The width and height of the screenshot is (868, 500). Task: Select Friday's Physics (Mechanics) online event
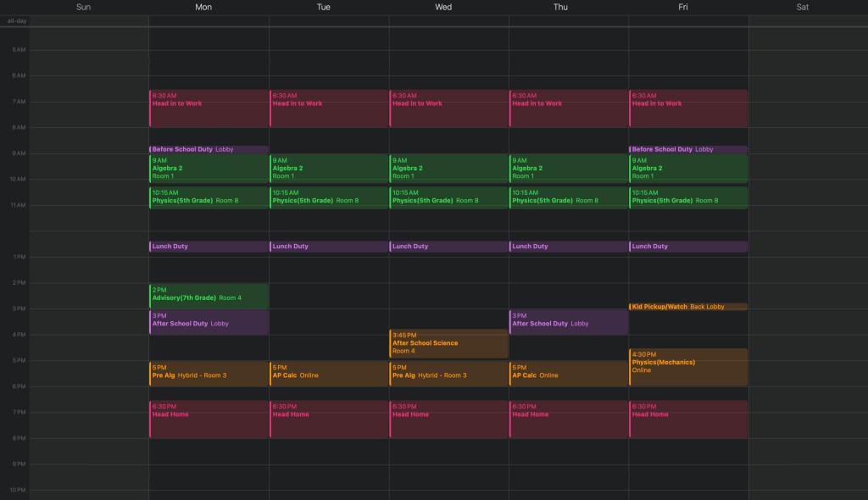point(688,366)
